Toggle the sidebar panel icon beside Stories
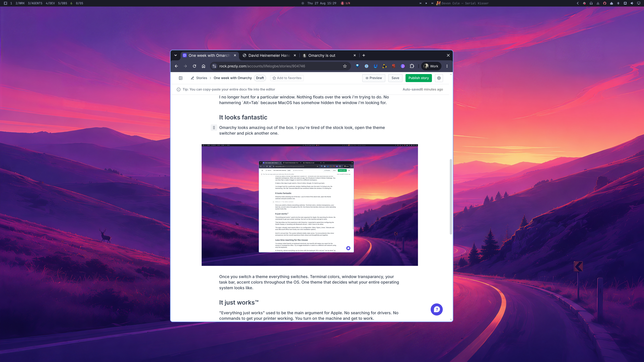This screenshot has width=644, height=362. point(180,78)
